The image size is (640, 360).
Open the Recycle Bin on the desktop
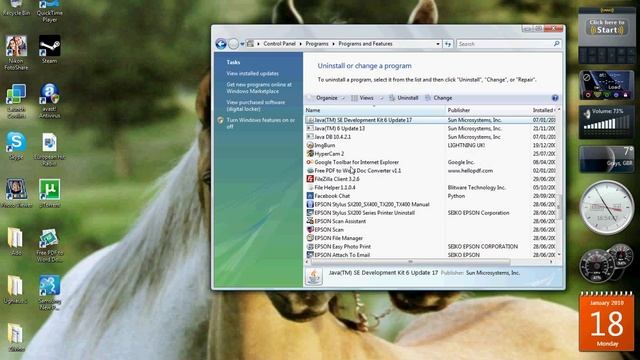pyautogui.click(x=16, y=8)
